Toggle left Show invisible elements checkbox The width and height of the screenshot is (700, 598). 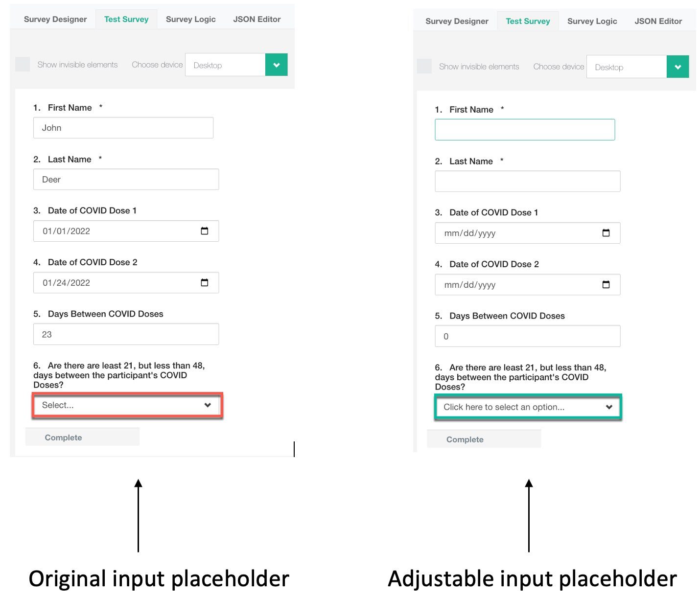23,65
